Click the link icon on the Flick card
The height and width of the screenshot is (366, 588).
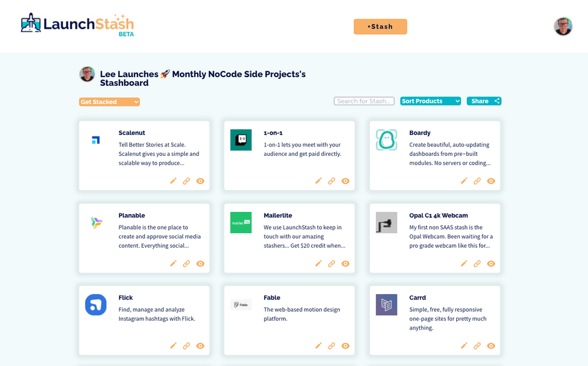click(186, 345)
